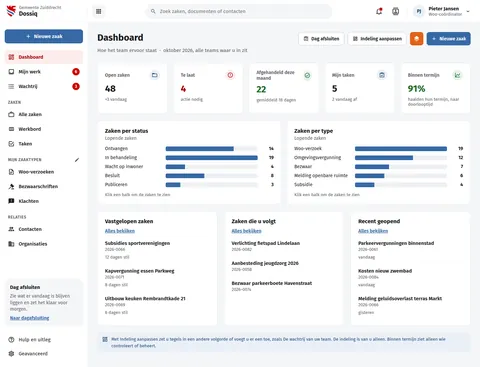Click the Alle zaken briefcase icon

pos(11,114)
